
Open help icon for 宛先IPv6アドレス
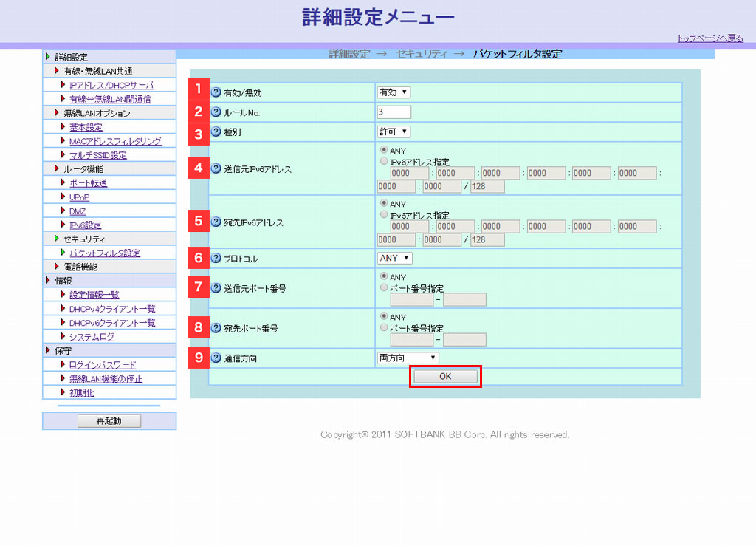216,222
